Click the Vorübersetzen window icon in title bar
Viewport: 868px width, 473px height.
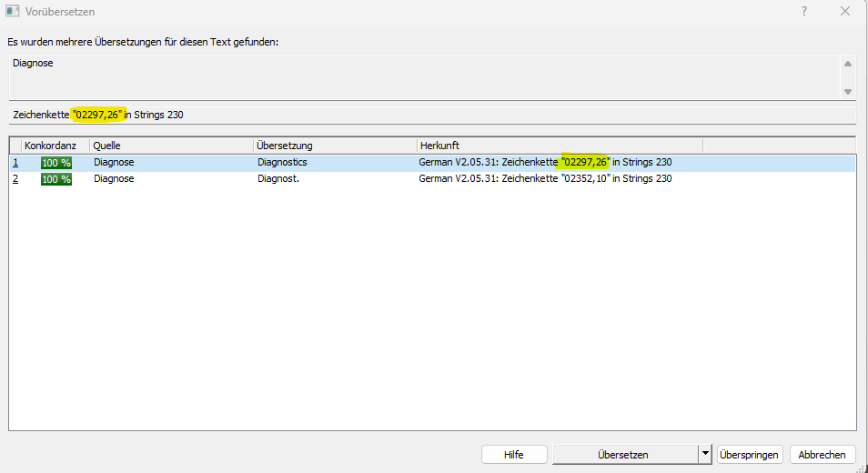(x=12, y=11)
